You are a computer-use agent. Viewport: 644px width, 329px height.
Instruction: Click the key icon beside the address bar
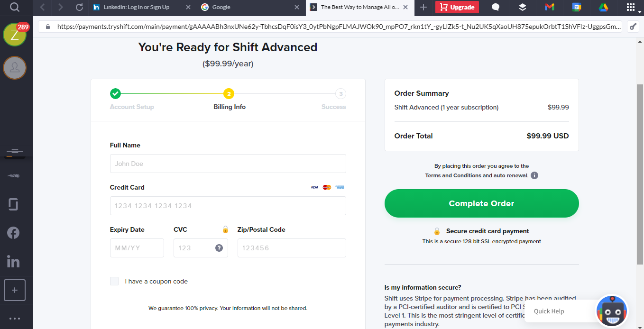pos(633,27)
